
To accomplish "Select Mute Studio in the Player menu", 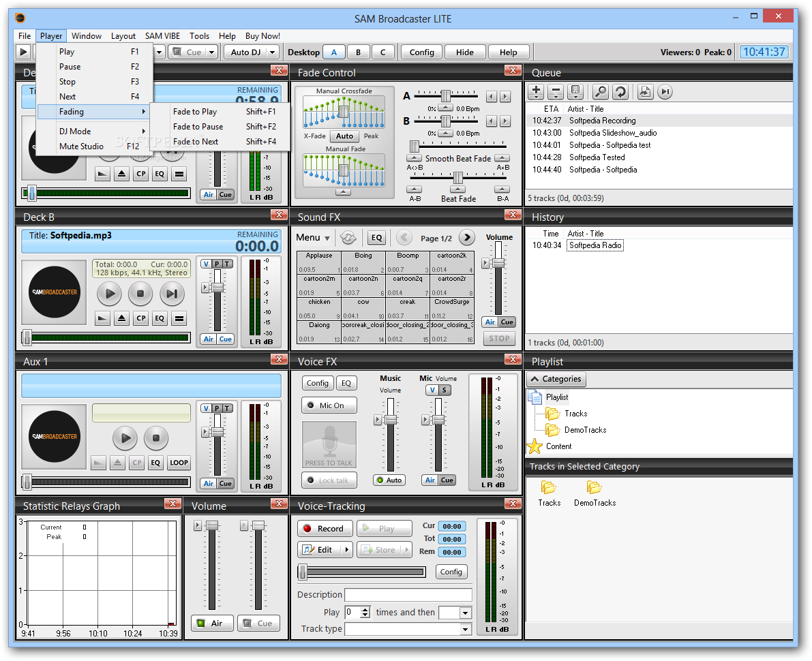I will click(x=95, y=147).
